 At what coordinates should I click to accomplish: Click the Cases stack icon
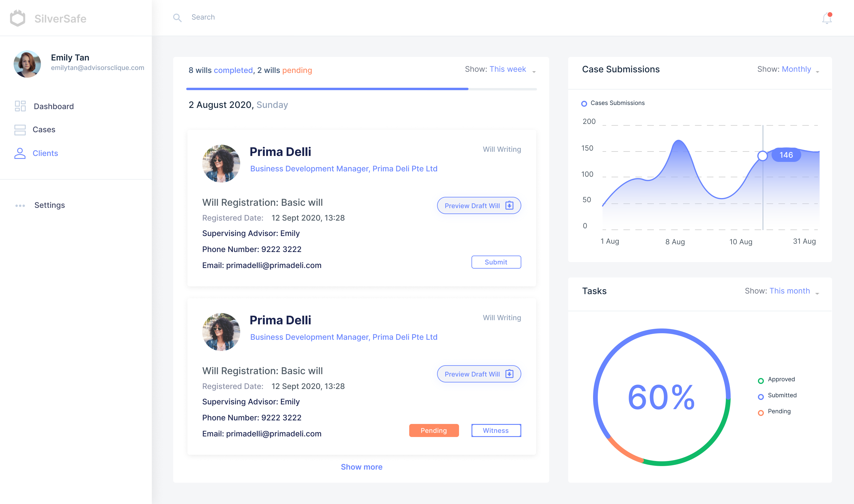pos(20,130)
